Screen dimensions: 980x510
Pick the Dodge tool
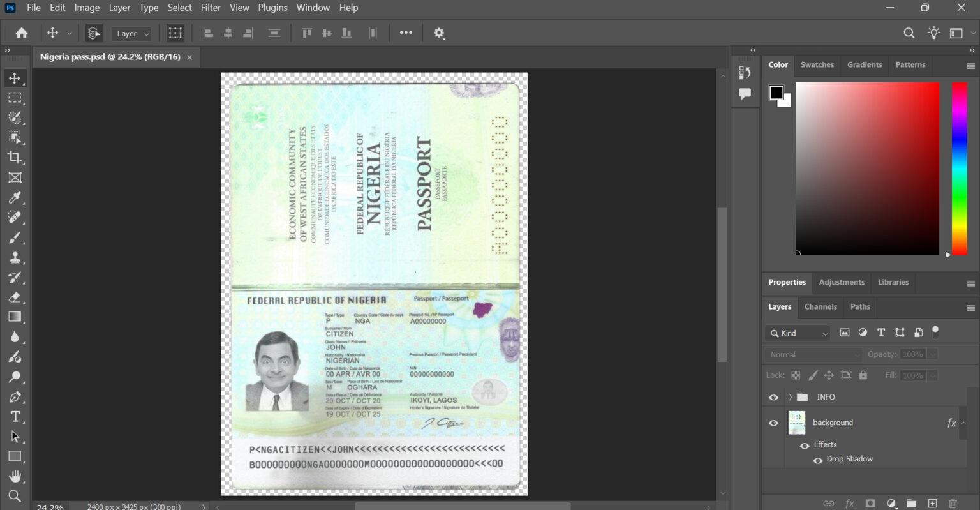(15, 377)
